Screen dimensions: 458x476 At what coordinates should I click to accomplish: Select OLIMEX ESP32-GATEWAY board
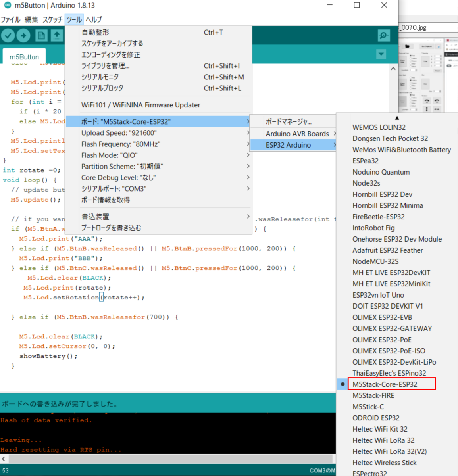tap(397, 328)
